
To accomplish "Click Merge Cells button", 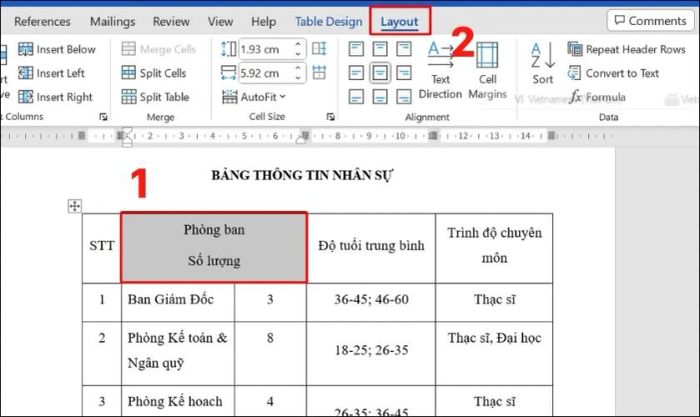I will (x=158, y=49).
